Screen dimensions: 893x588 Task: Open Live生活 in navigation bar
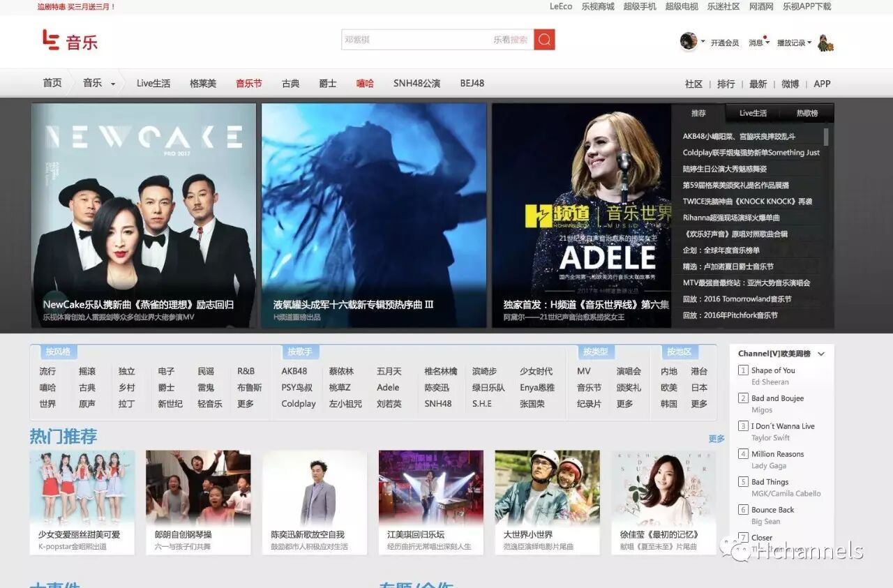click(153, 83)
